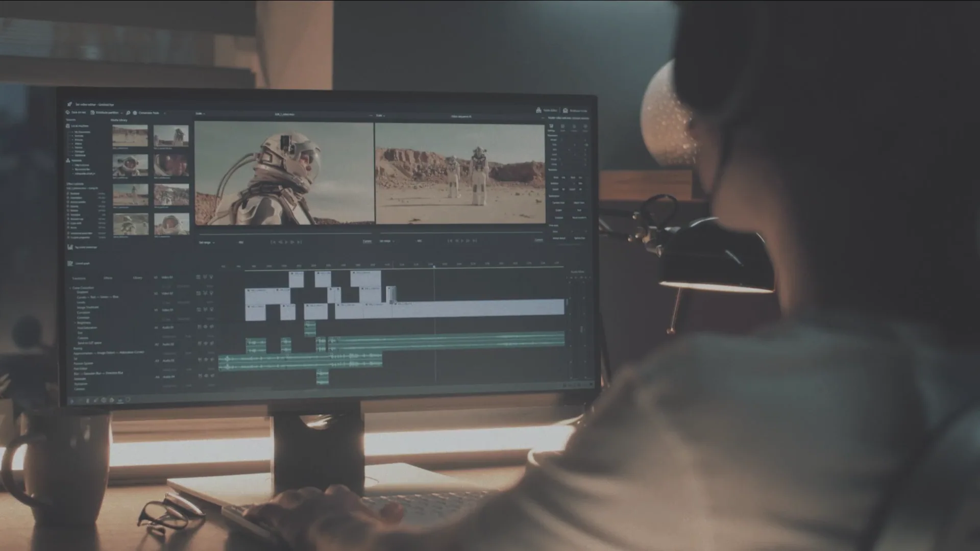
Task: Open the Set range dropdown under left monitor
Action: pyautogui.click(x=206, y=242)
